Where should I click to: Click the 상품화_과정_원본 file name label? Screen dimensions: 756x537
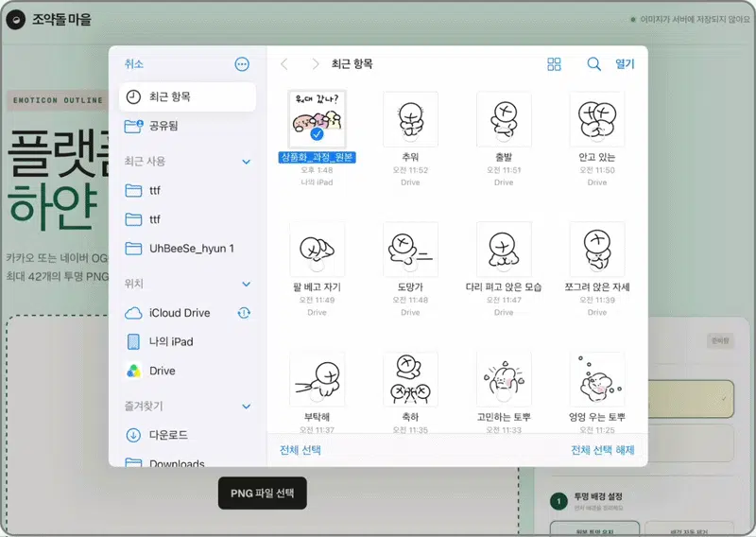(x=317, y=157)
